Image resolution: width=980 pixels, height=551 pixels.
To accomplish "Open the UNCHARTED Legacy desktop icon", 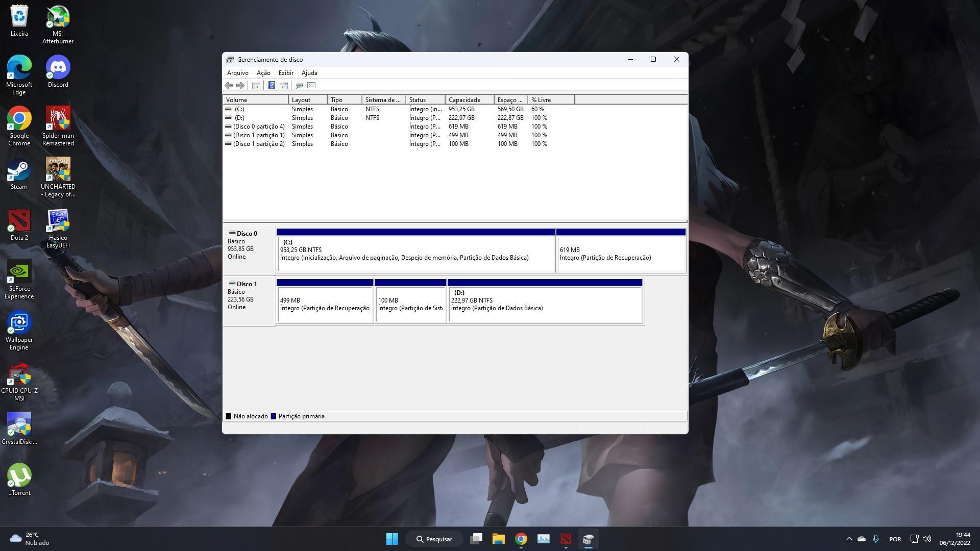I will [58, 178].
